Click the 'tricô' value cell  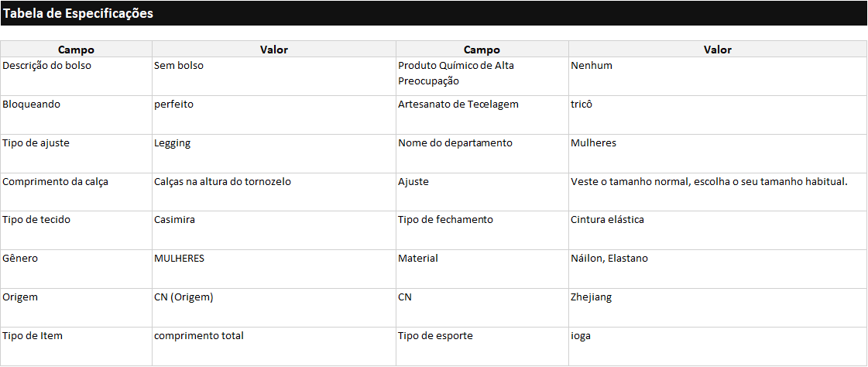pos(582,105)
